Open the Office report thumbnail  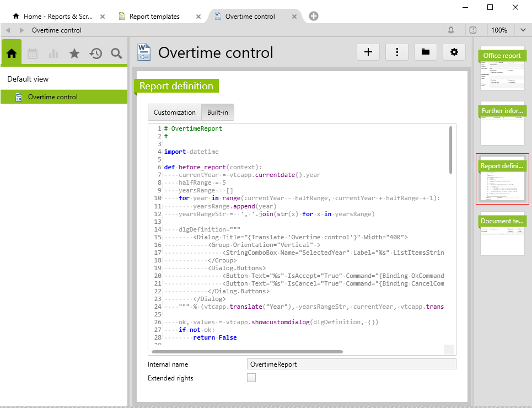[x=502, y=69]
